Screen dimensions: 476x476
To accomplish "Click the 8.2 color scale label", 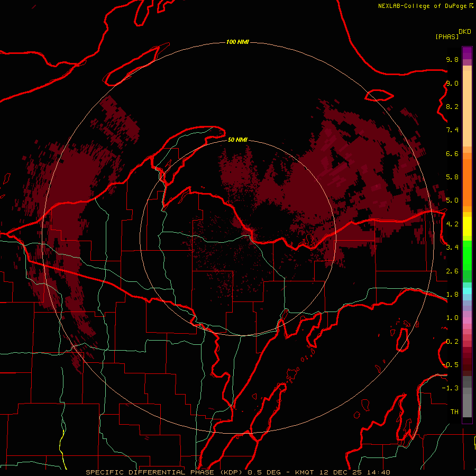I will point(452,106).
